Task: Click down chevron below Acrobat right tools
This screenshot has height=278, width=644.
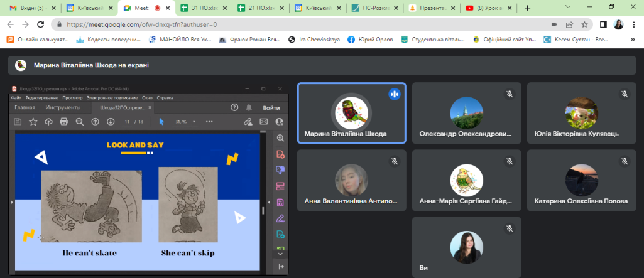Action: [281, 254]
